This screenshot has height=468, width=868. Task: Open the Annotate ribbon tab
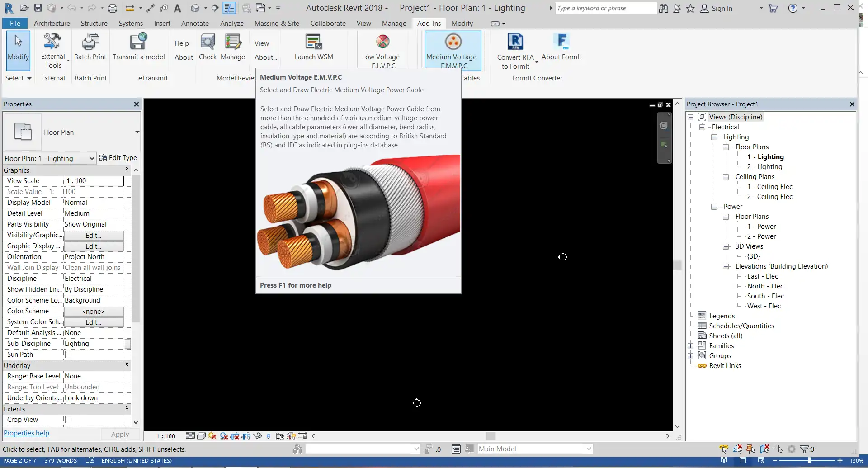[x=195, y=24]
